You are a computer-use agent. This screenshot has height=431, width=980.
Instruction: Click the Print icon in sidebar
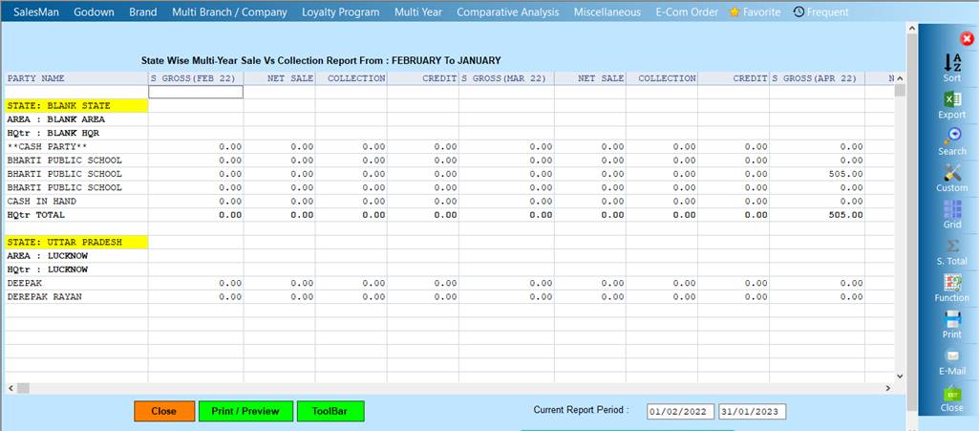point(951,320)
